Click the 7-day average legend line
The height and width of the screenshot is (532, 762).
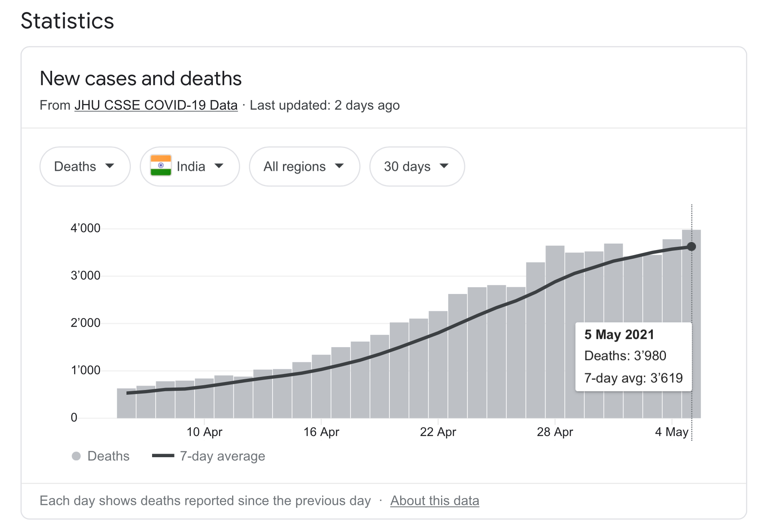(x=163, y=456)
